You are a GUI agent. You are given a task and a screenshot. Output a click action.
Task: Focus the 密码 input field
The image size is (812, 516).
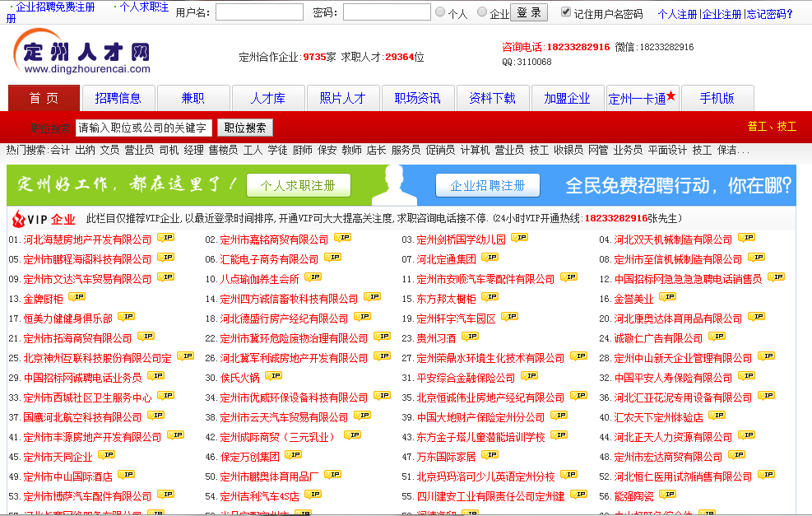(x=387, y=12)
